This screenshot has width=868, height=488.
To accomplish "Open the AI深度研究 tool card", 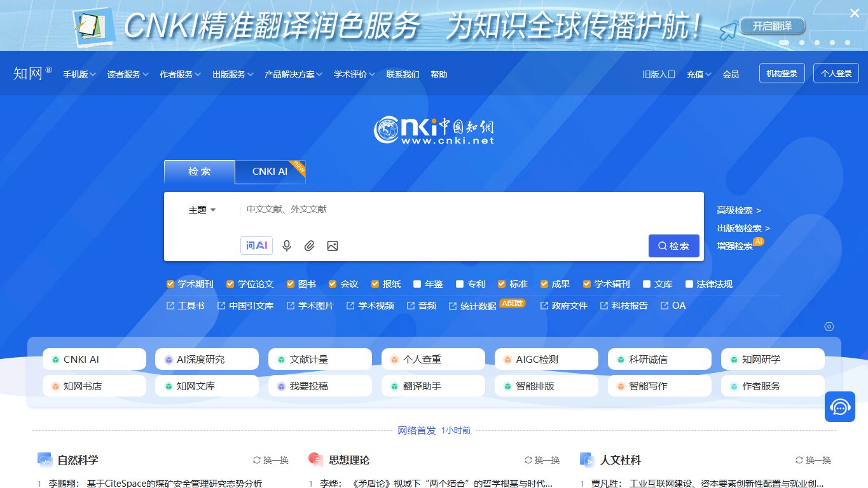I will (x=207, y=359).
